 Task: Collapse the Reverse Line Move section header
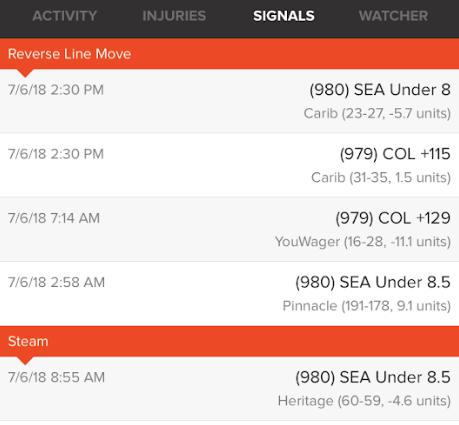click(x=229, y=54)
